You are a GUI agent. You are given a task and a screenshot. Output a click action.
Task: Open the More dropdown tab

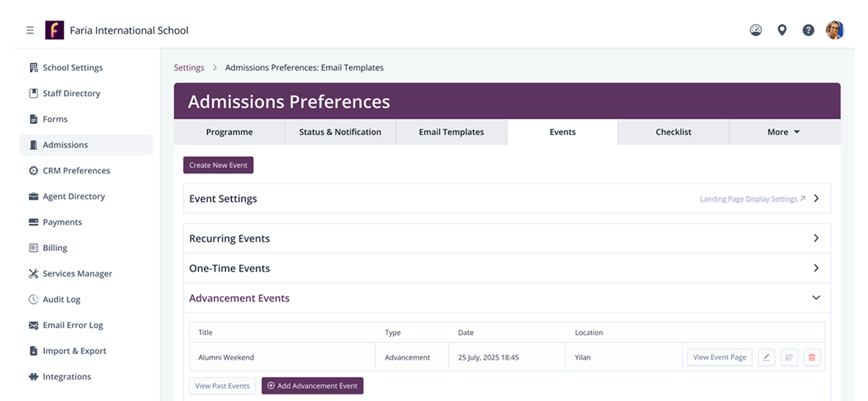point(783,133)
